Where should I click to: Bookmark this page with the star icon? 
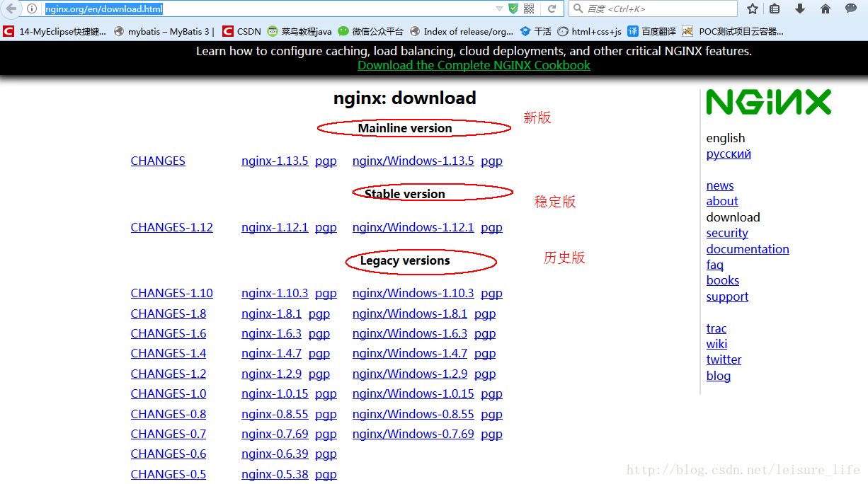click(x=753, y=9)
